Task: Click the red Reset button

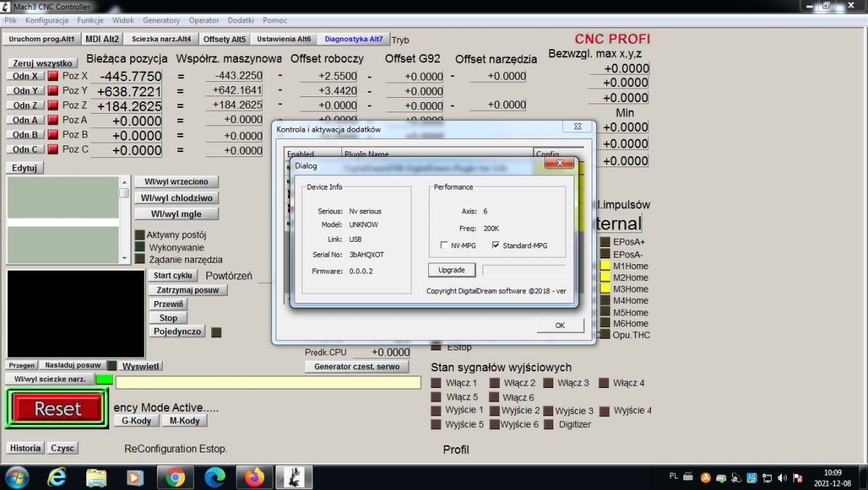Action: 58,409
